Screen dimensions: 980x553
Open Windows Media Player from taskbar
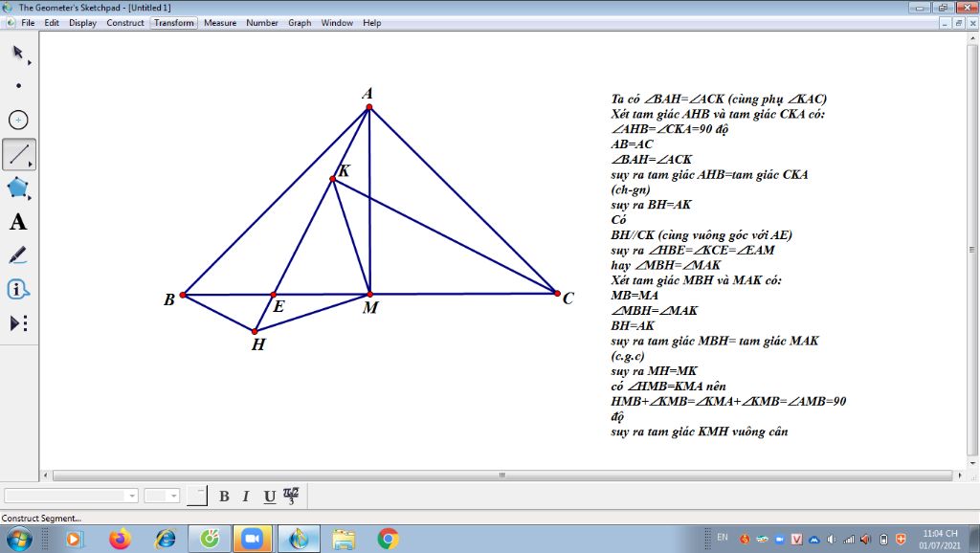(x=74, y=539)
